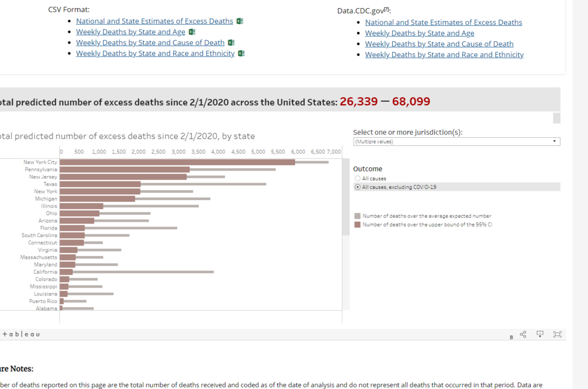Open CSV Weekly Deaths by State and Cause of Death
The width and height of the screenshot is (588, 389).
click(150, 42)
